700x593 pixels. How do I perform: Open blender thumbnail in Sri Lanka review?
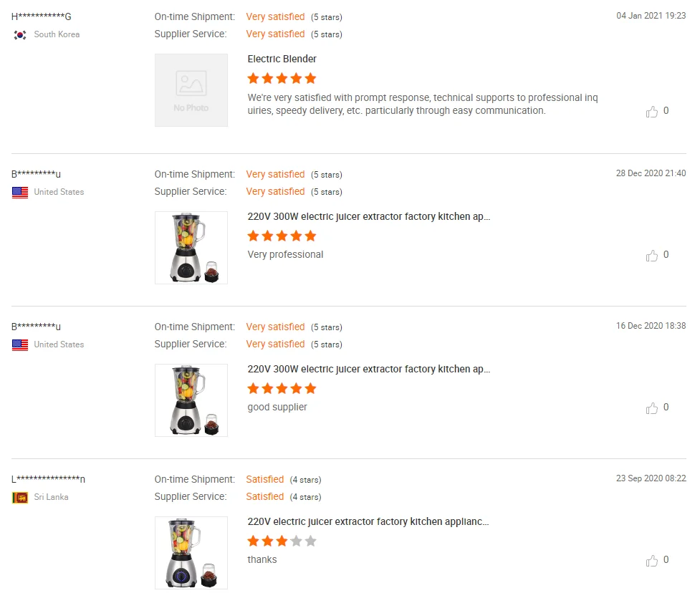pyautogui.click(x=191, y=552)
